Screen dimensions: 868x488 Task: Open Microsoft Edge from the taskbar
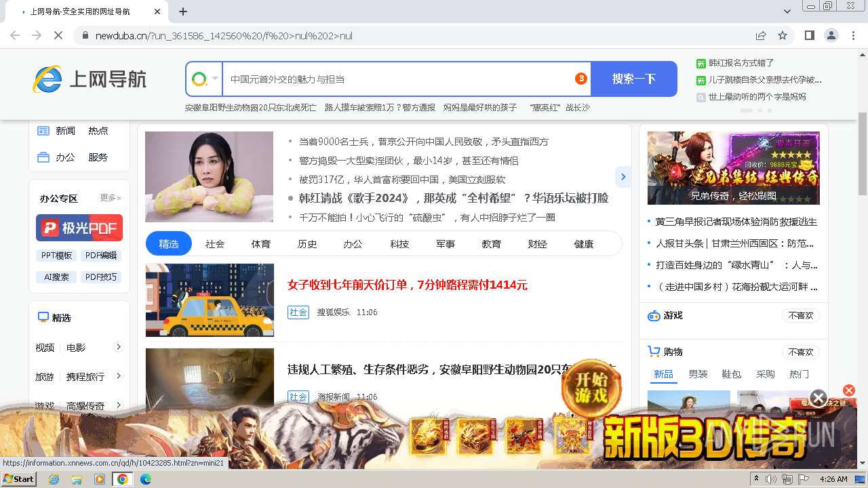pos(145,479)
